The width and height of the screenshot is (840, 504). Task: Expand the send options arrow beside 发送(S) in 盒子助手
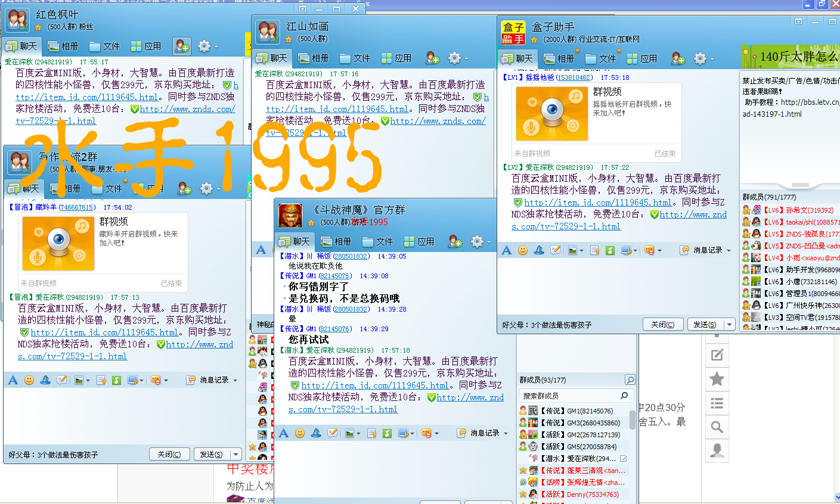pyautogui.click(x=729, y=325)
